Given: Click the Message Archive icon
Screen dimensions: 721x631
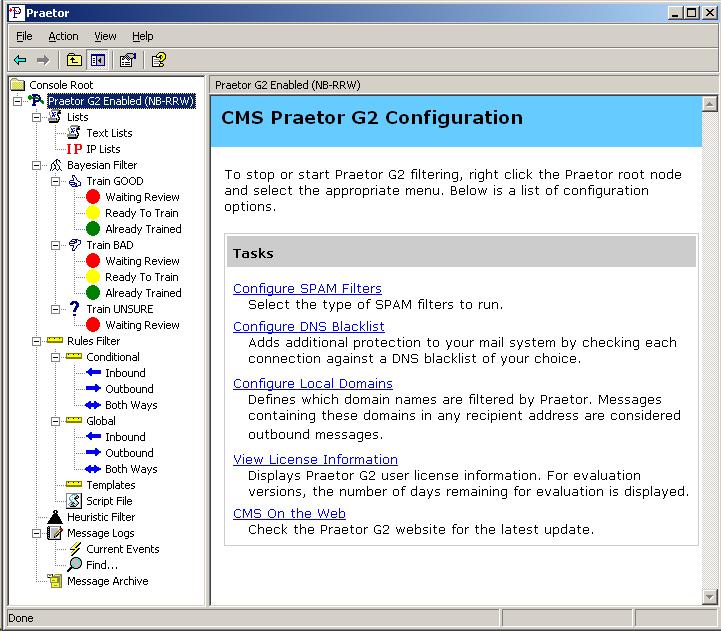Looking at the screenshot, I should coord(55,581).
